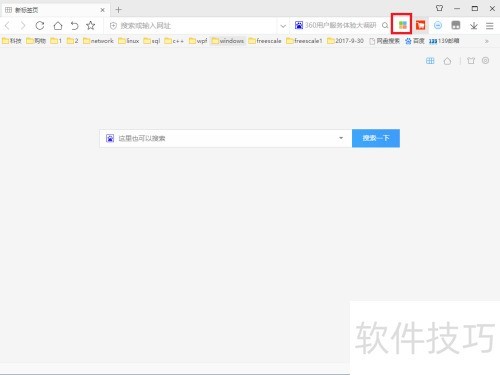Open the windows bookmarks folder
The height and width of the screenshot is (375, 500).
pyautogui.click(x=228, y=41)
